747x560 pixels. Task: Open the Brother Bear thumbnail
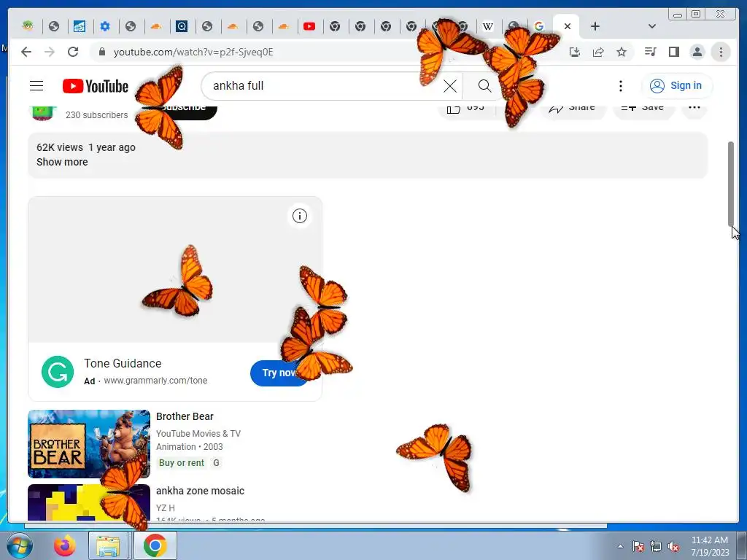click(x=89, y=444)
